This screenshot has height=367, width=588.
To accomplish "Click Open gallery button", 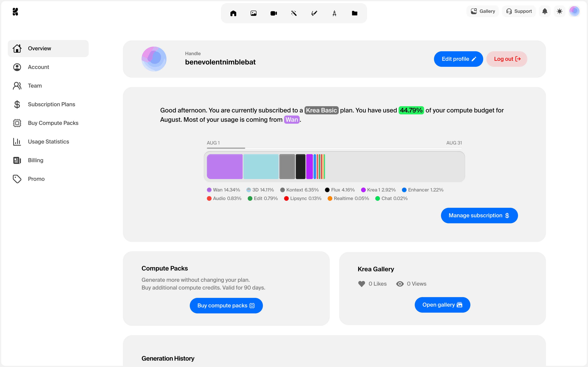I will tap(442, 305).
